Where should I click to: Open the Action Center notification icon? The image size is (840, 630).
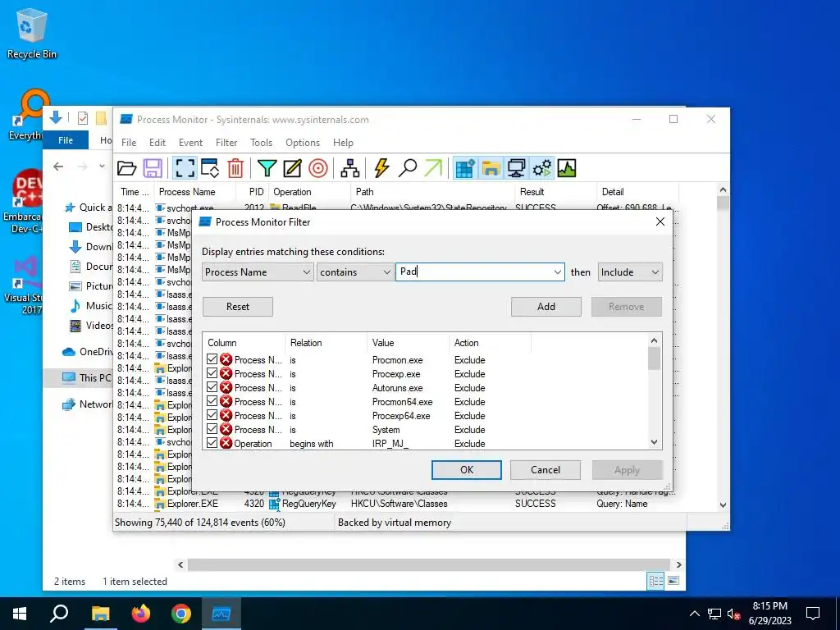[813, 614]
